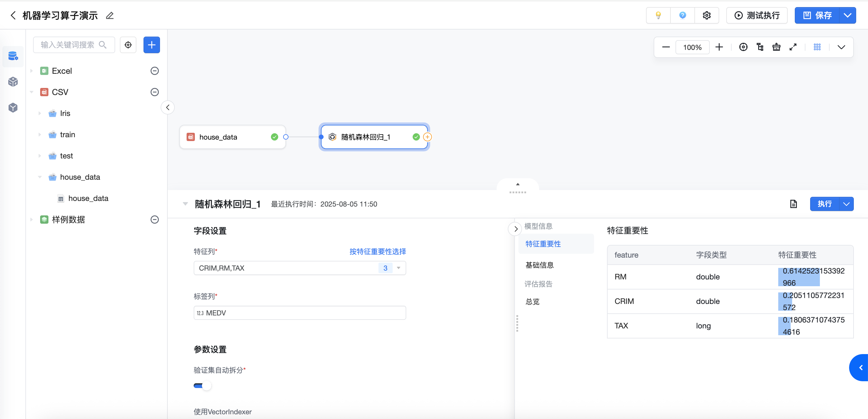Go back using the header arrow
Screen dimensions: 868x419
click(13, 16)
